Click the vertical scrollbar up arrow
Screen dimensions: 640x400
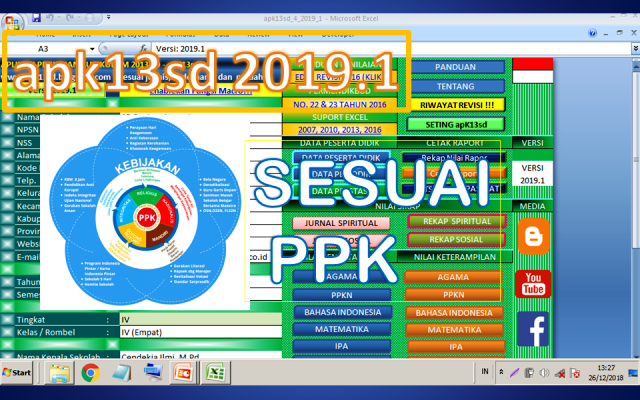point(636,65)
